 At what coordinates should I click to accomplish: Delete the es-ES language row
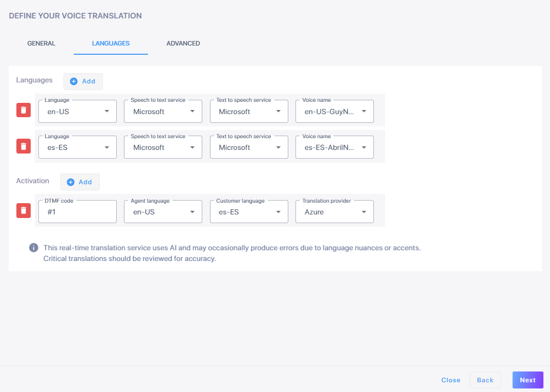(24, 146)
